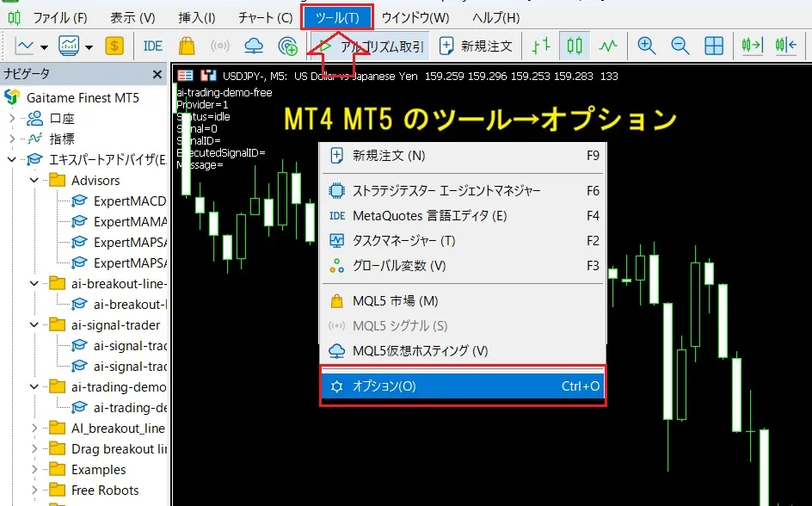Click the Examples folder icon
This screenshot has width=812, height=506.
click(x=57, y=470)
